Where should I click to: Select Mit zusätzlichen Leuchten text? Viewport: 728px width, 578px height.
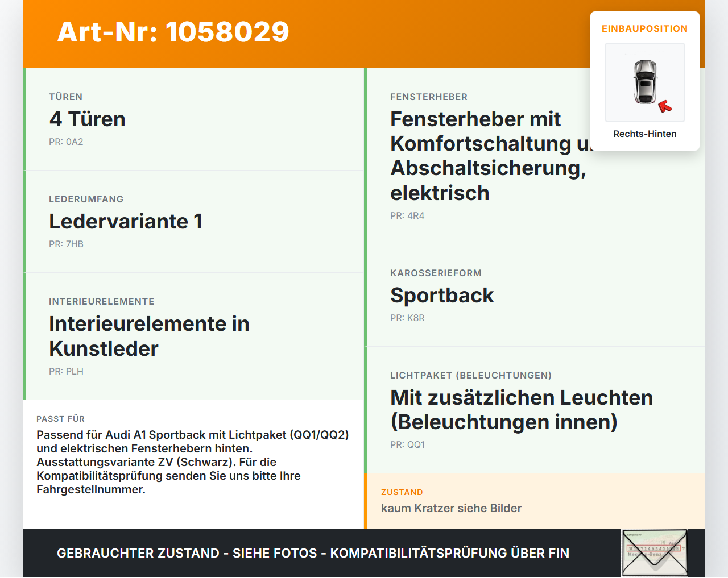pos(522,410)
